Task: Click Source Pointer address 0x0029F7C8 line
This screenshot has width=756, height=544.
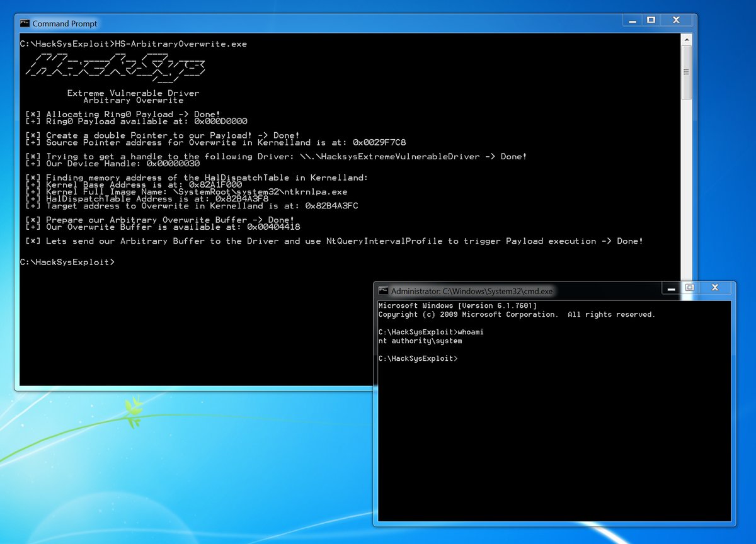Action: click(215, 142)
